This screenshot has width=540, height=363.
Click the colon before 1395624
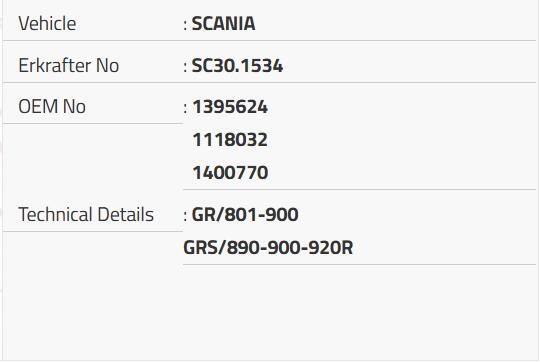(x=186, y=108)
